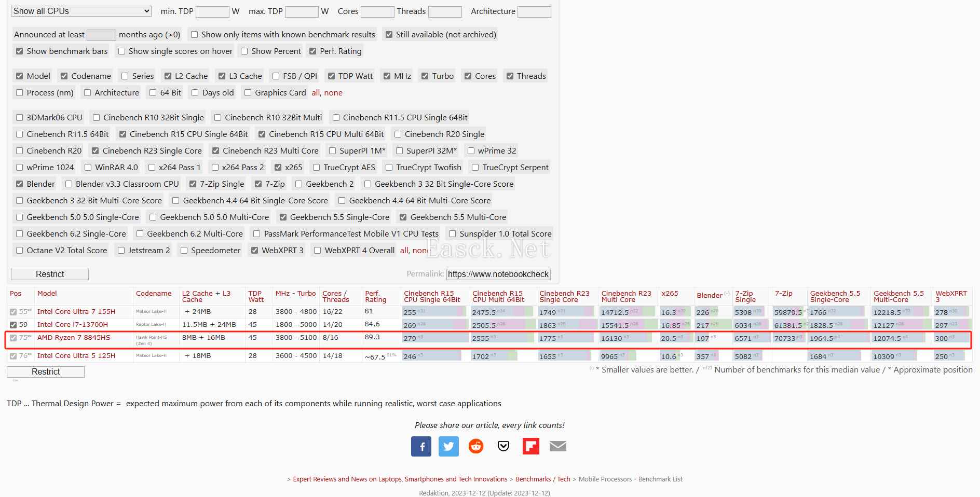
Task: Sort by WebXPRT 3 column header
Action: coord(951,296)
